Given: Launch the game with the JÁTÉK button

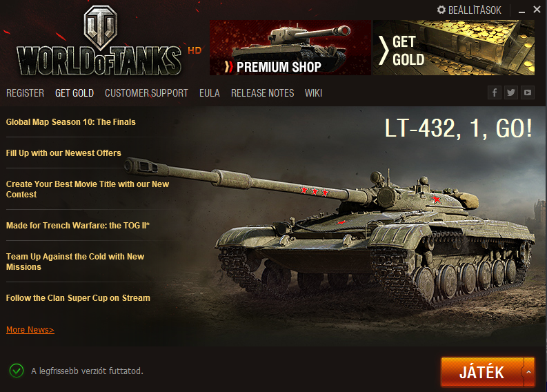Looking at the screenshot, I should click(482, 372).
